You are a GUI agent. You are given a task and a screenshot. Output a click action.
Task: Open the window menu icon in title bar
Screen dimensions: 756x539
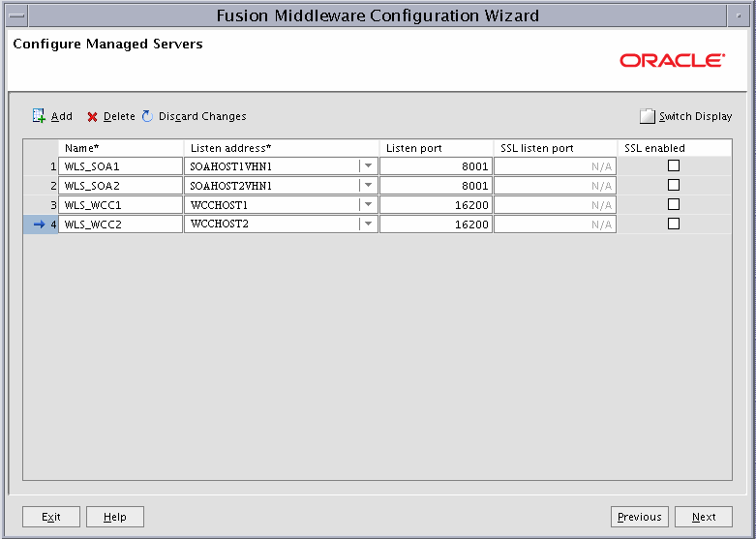[17, 15]
